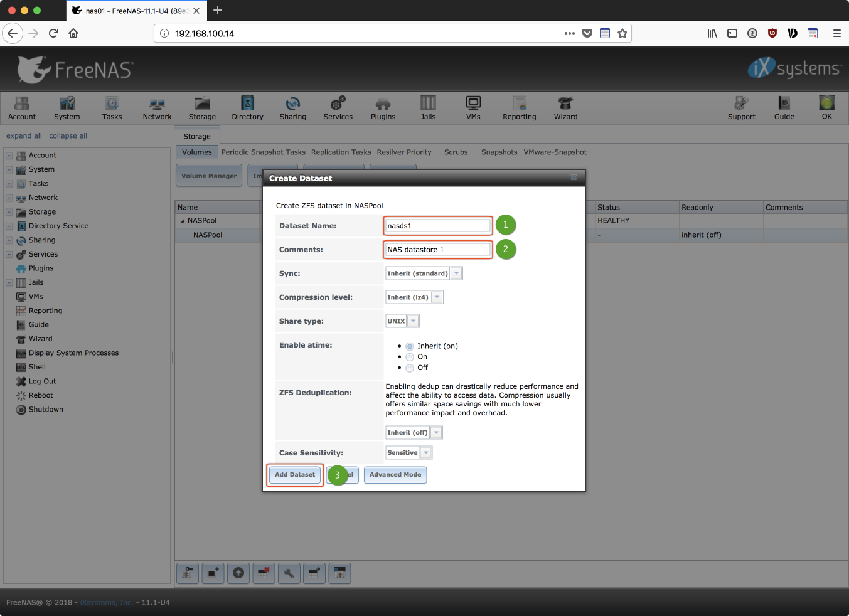Launch the Wizard from the toolbar

pos(565,108)
